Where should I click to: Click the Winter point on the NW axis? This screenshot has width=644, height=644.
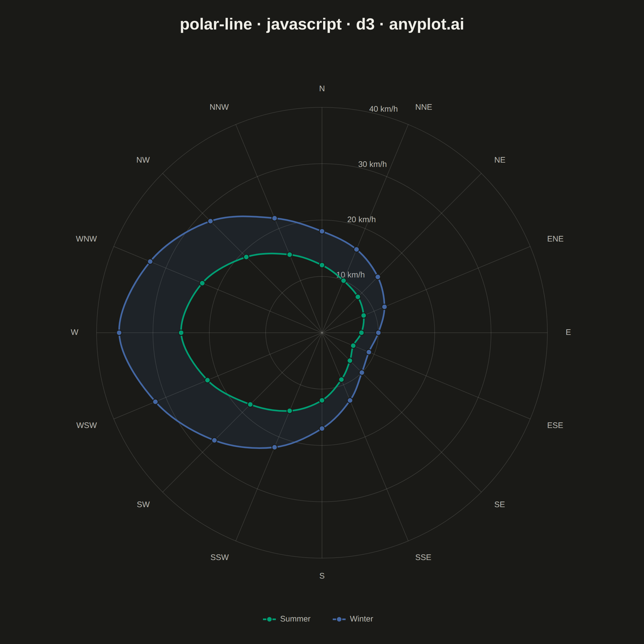point(210,221)
